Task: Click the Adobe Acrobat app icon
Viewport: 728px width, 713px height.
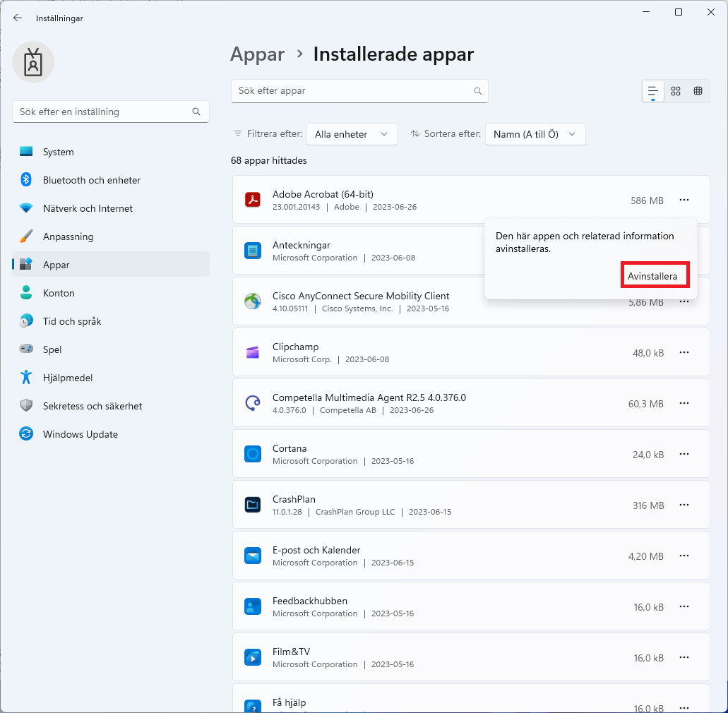Action: (x=253, y=200)
